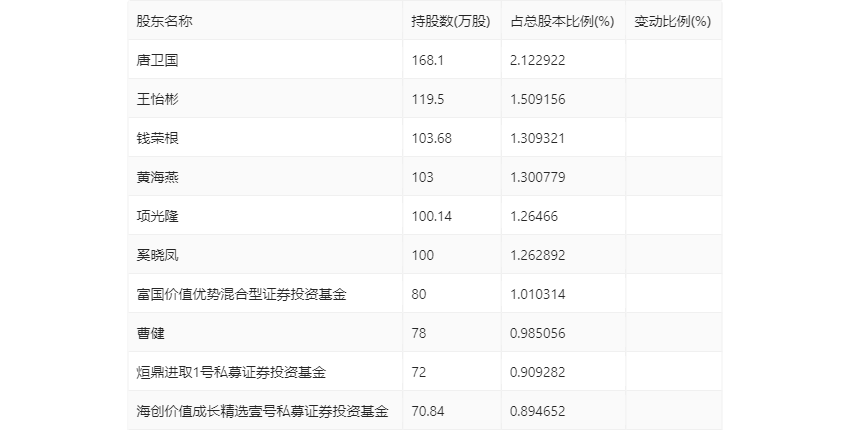Select shareholder name 曹健
Image resolution: width=850 pixels, height=430 pixels.
pos(150,333)
